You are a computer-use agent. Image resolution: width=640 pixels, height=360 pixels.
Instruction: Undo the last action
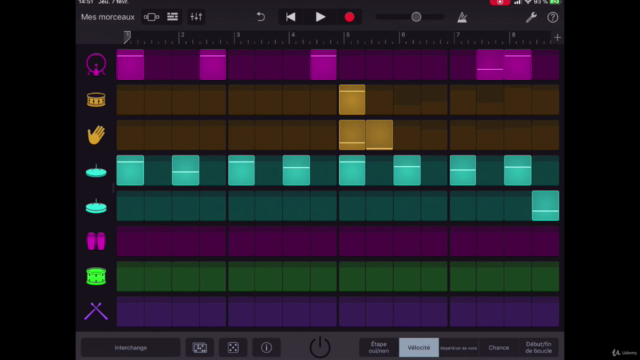[x=261, y=17]
